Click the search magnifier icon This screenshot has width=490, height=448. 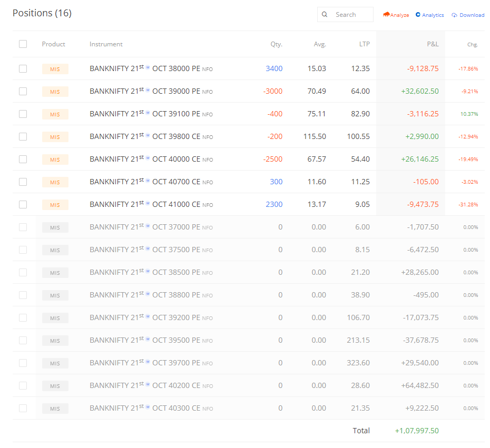(325, 14)
